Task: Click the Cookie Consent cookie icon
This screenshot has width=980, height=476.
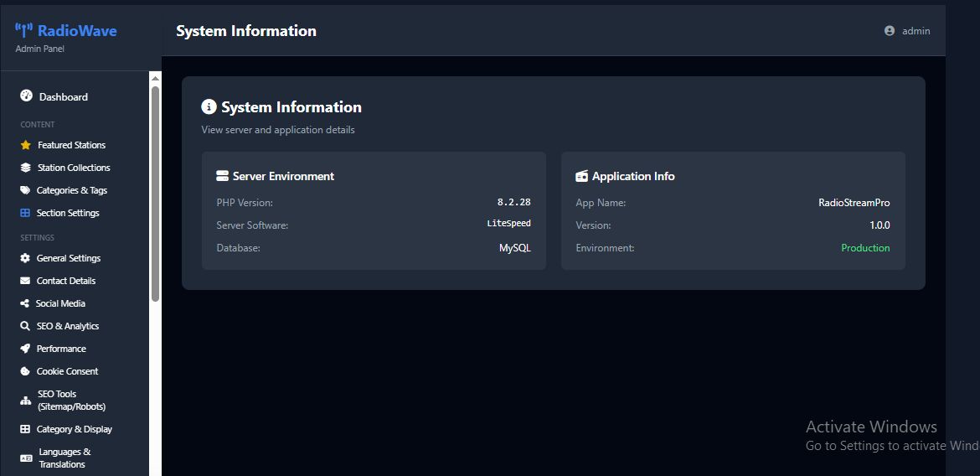Action: coord(25,371)
